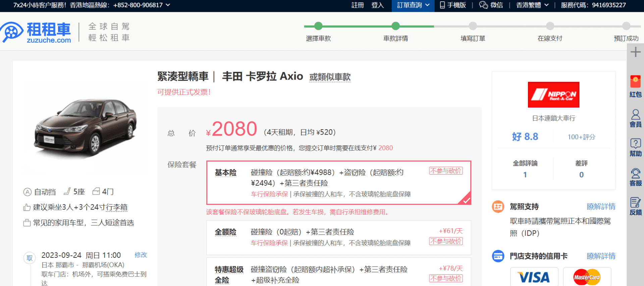
Task: Click the +¥61/天 price text
Action: tap(451, 231)
